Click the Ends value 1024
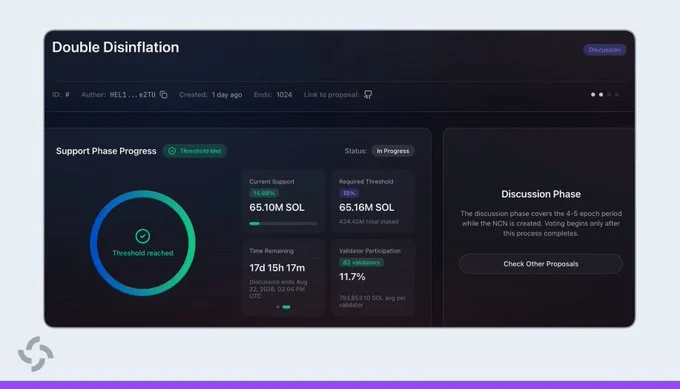This screenshot has width=680, height=389. (x=284, y=95)
